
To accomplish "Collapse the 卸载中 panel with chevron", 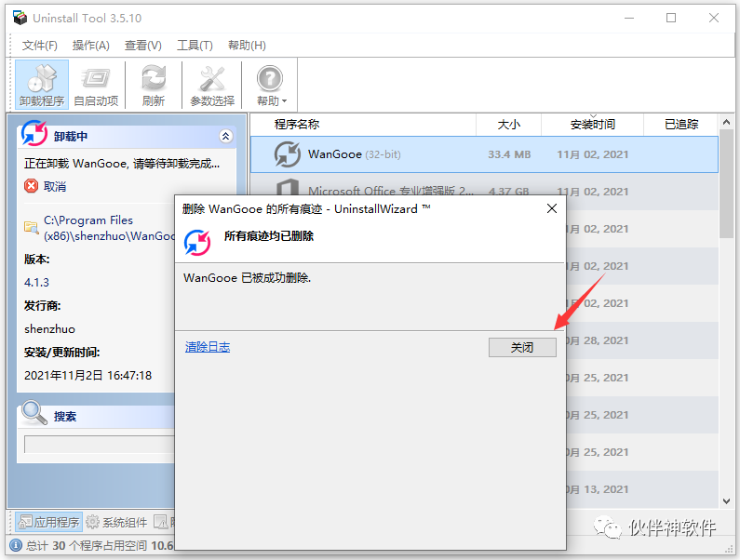I will (x=225, y=137).
